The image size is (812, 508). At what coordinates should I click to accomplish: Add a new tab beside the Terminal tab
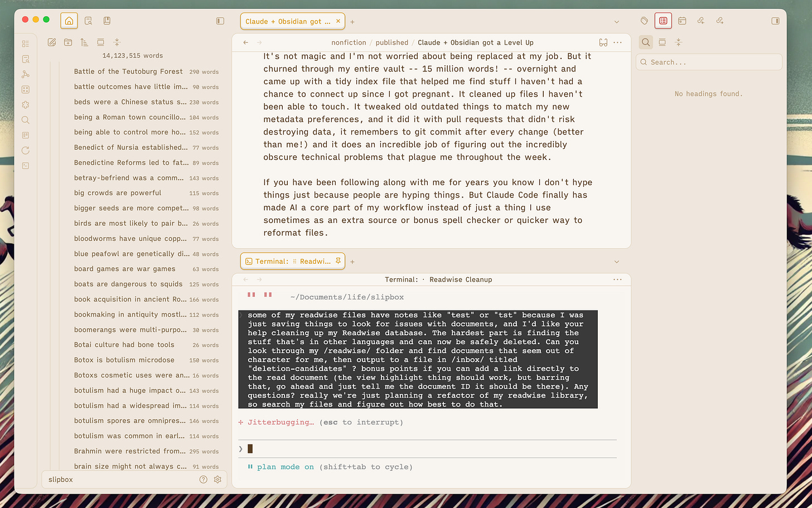point(352,262)
